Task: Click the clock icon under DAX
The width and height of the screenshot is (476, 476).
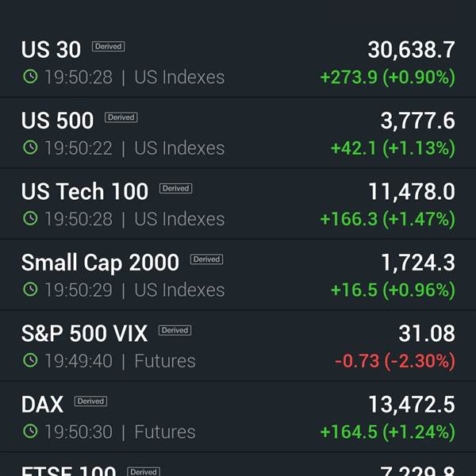Action: pyautogui.click(x=30, y=432)
